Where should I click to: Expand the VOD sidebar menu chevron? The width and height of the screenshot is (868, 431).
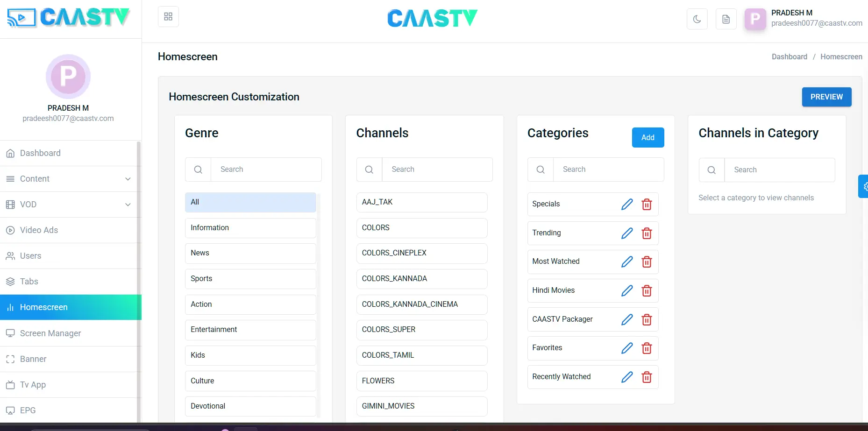[128, 205]
